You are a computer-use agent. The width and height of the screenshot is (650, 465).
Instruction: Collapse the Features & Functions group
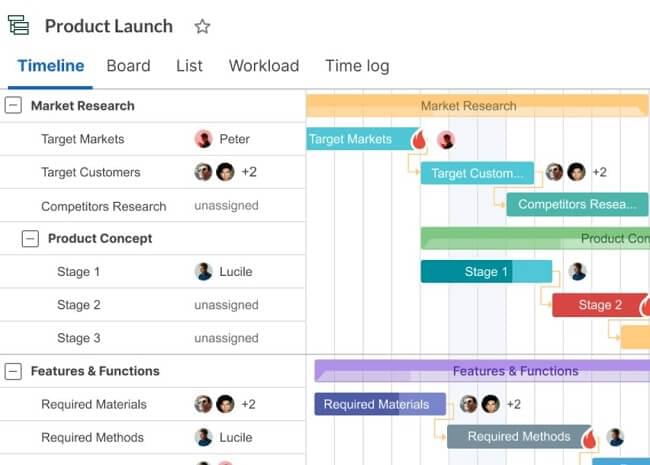pos(13,371)
